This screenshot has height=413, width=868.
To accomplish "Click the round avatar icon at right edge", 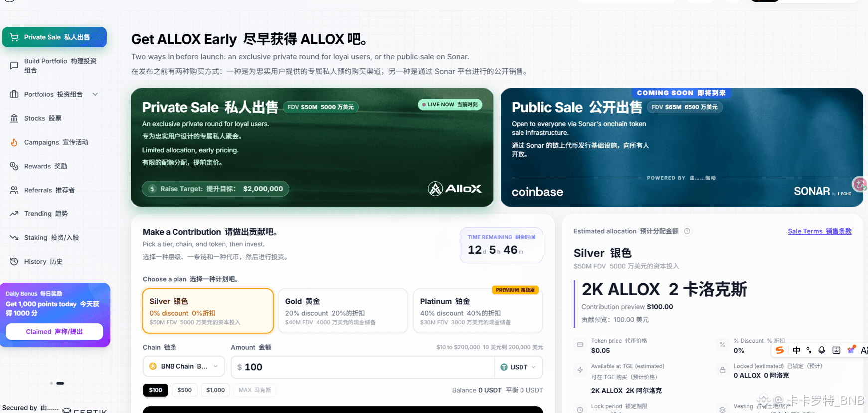I will [860, 184].
